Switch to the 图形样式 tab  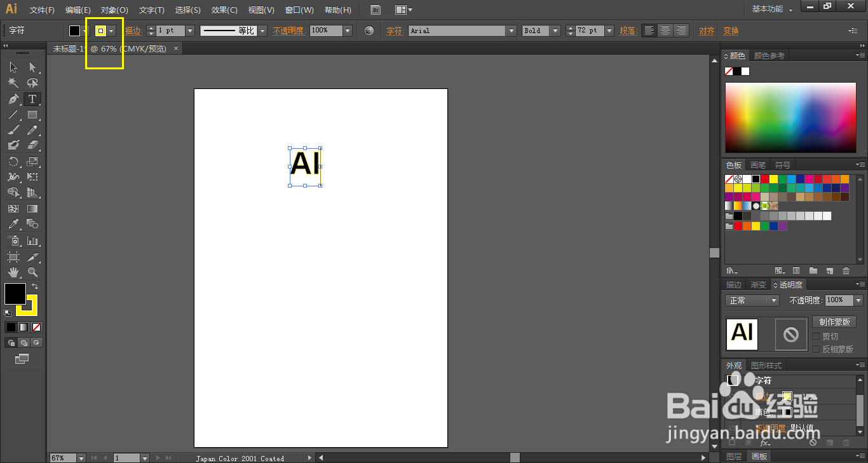click(x=766, y=366)
